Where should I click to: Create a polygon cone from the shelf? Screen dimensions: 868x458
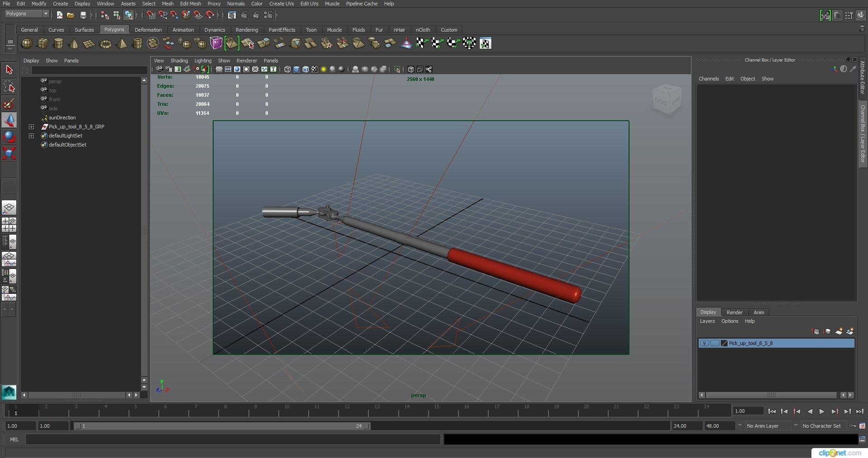(x=74, y=43)
